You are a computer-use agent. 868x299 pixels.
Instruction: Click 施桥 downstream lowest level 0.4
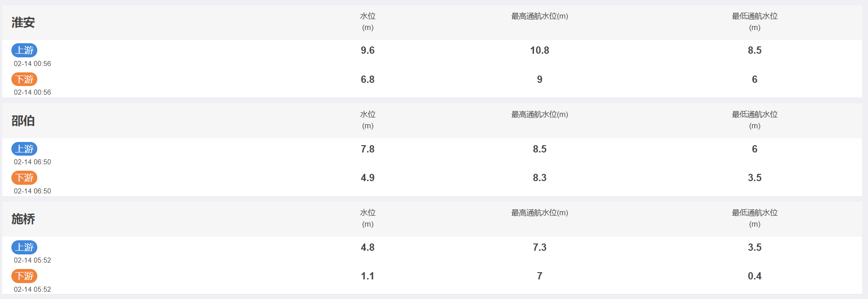755,276
